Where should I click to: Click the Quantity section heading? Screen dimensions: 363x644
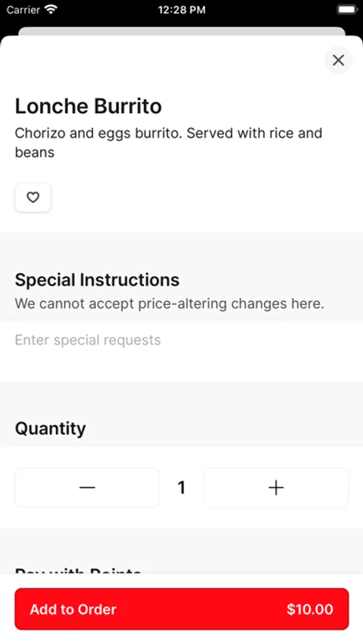51,429
